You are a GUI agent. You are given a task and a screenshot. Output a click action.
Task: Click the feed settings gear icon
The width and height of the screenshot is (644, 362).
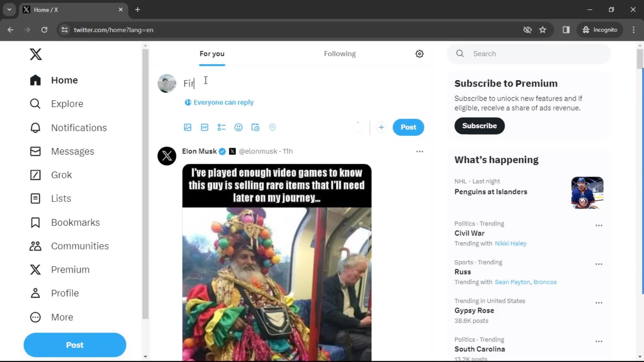(x=419, y=54)
